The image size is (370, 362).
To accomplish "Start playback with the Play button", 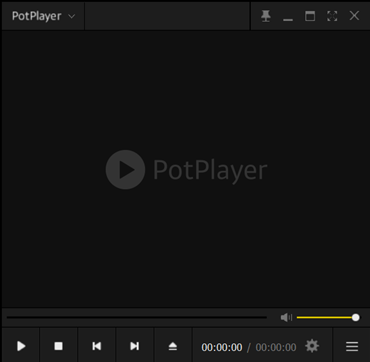I will (21, 346).
